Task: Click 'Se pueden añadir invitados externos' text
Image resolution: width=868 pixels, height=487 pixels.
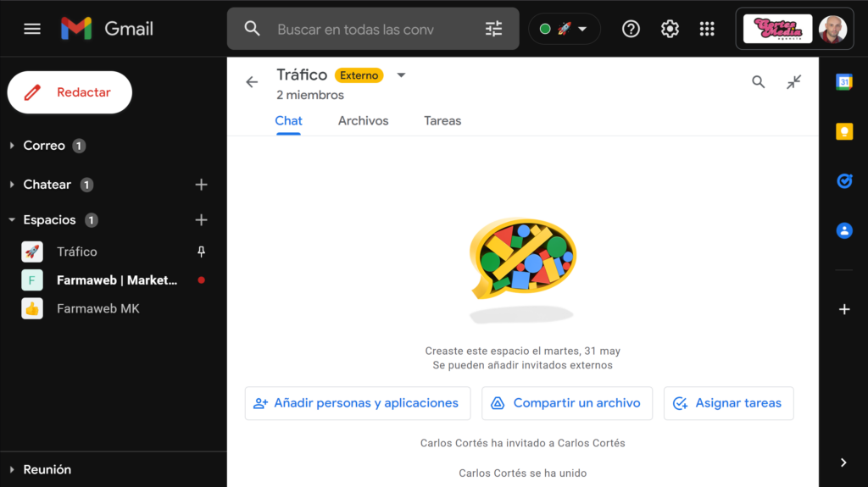Action: tap(522, 365)
